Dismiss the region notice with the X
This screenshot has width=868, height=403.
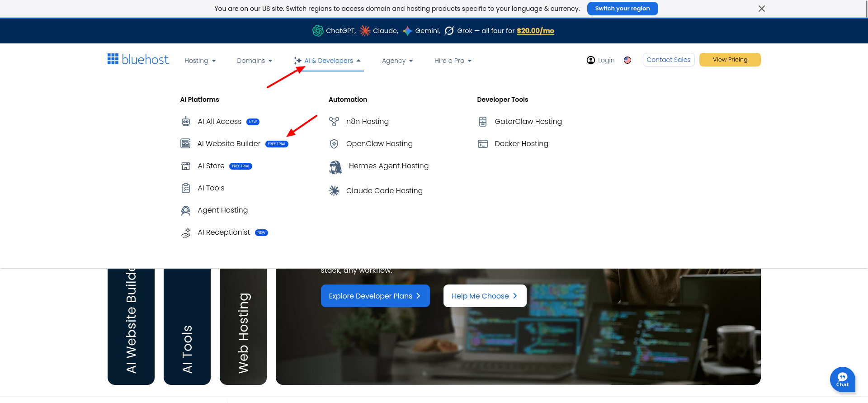(x=762, y=9)
